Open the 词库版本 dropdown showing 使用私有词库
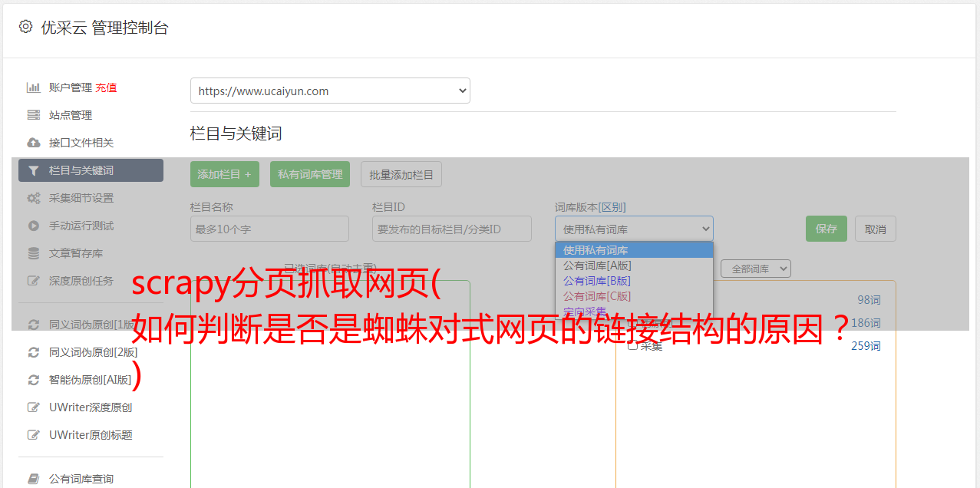Image resolution: width=980 pixels, height=488 pixels. (634, 229)
